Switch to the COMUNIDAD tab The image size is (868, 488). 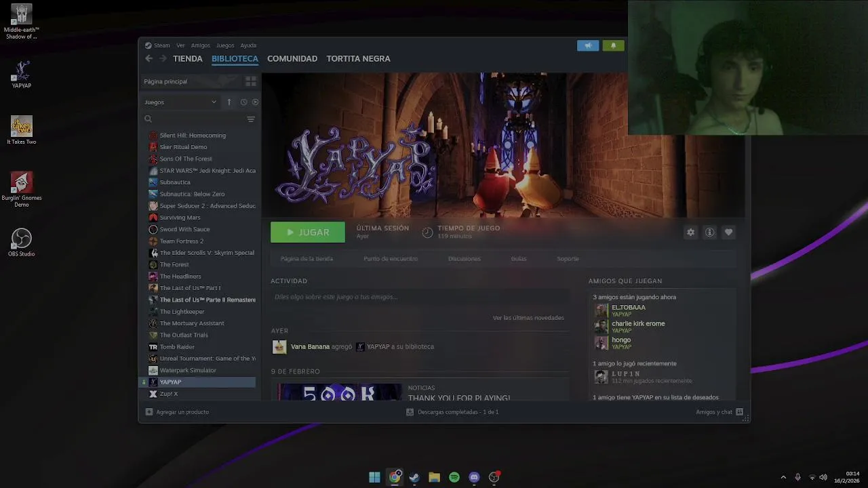[292, 59]
